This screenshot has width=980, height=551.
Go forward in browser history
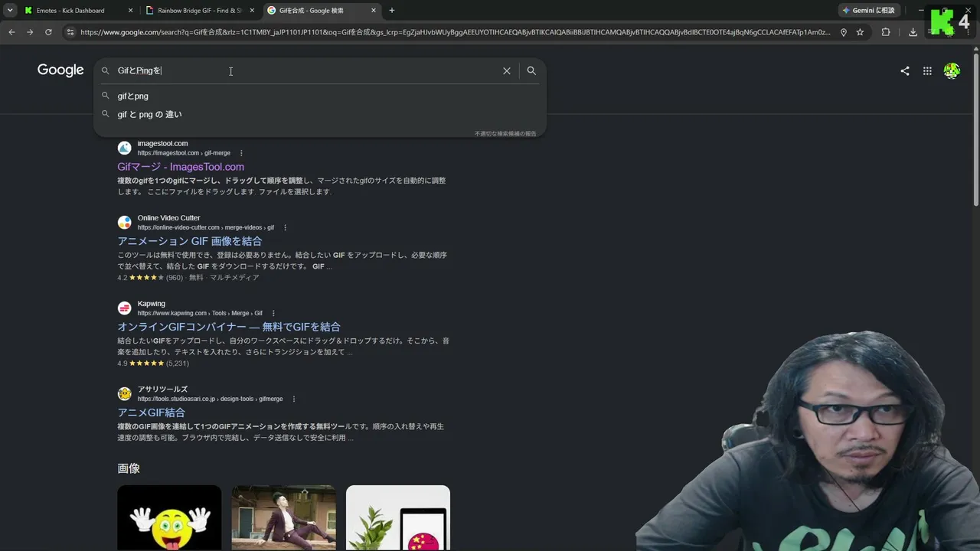tap(30, 32)
